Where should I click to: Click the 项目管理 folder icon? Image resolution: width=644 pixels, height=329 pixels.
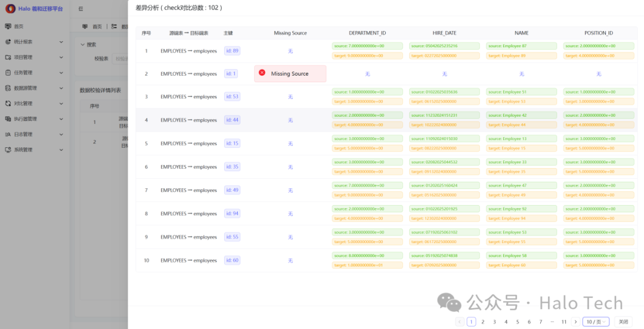coord(8,57)
